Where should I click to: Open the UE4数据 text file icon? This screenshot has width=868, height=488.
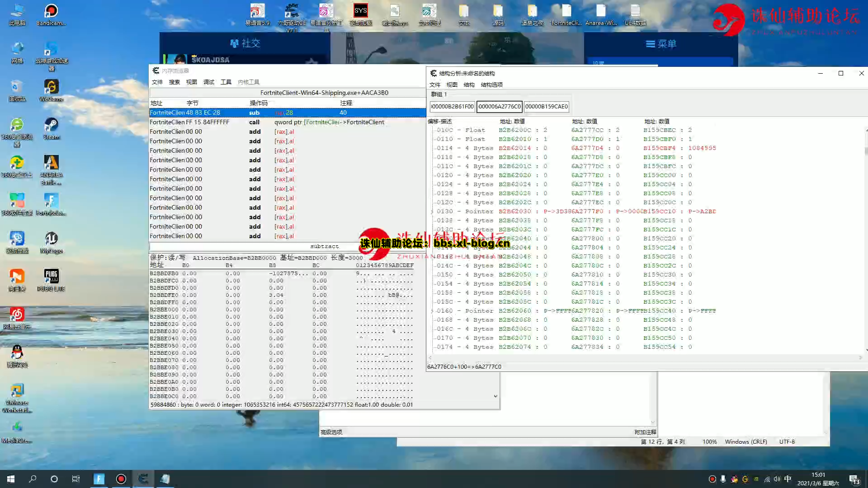point(635,14)
